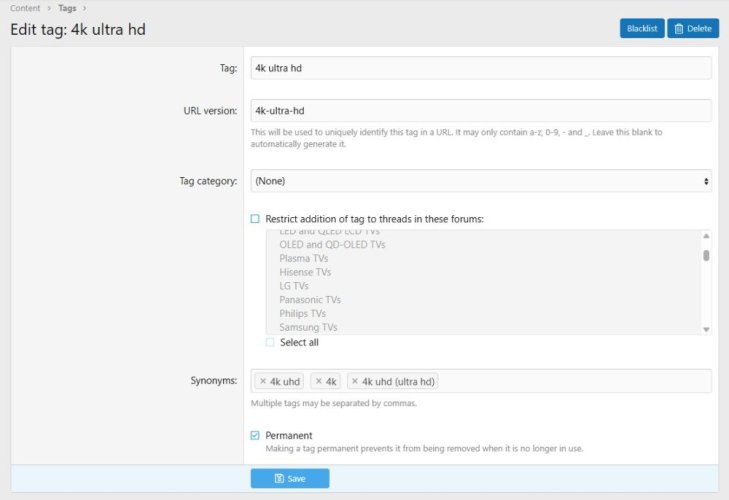Screen dimensions: 729x500
Task: Click the Save button
Action: (x=289, y=479)
